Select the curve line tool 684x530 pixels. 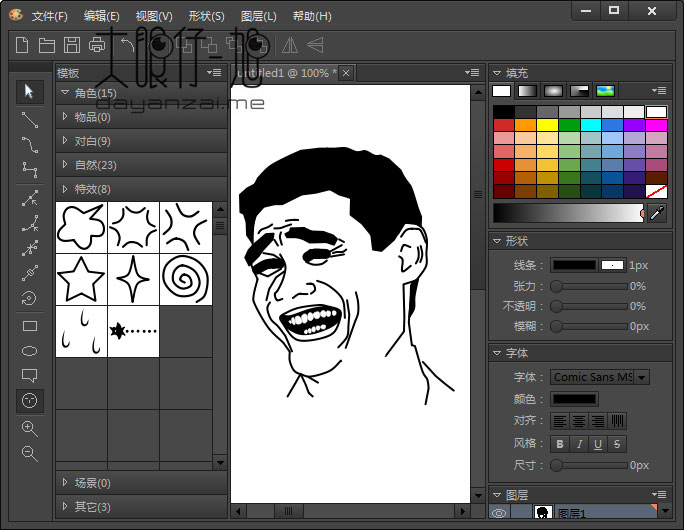pos(29,145)
